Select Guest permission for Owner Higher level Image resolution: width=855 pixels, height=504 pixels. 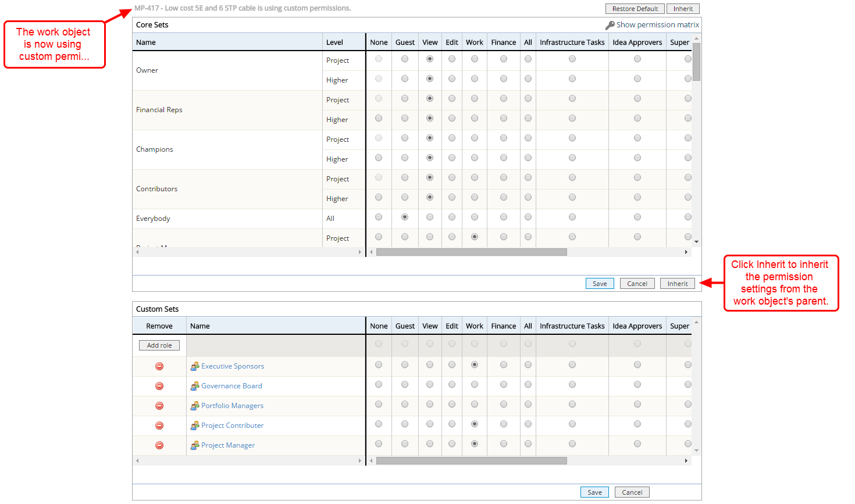(405, 78)
